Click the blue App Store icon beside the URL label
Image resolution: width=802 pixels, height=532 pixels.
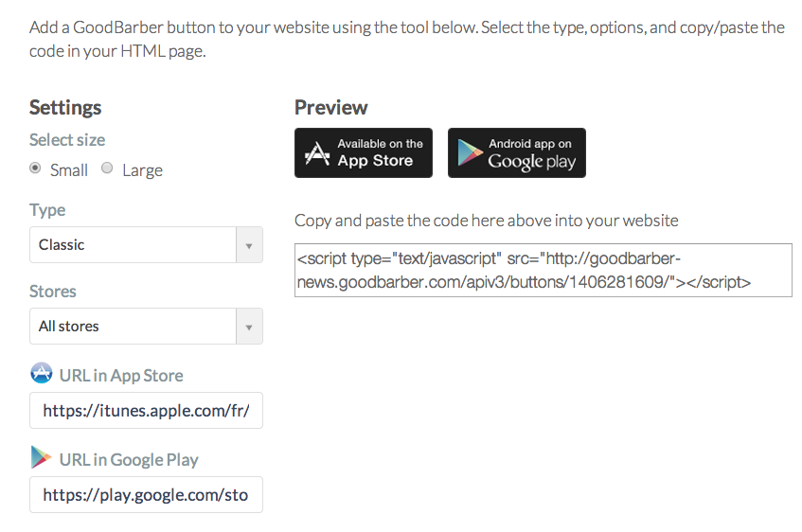pyautogui.click(x=42, y=374)
